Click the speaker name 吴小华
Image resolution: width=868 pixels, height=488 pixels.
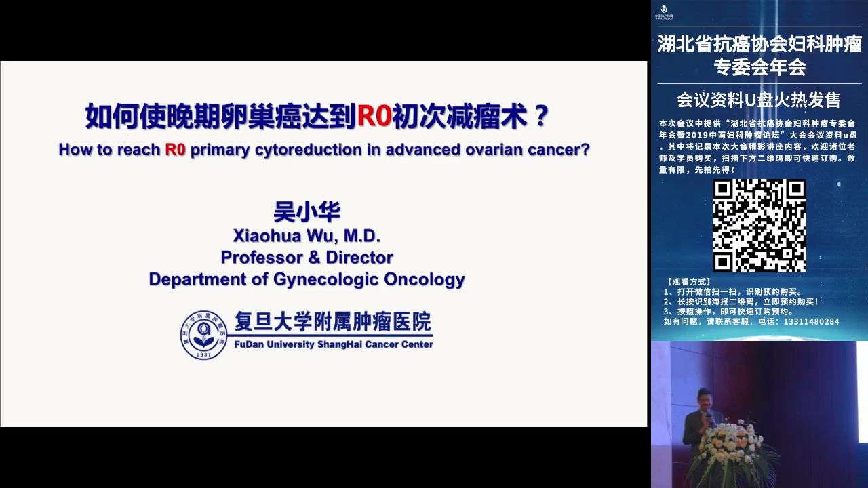(307, 211)
